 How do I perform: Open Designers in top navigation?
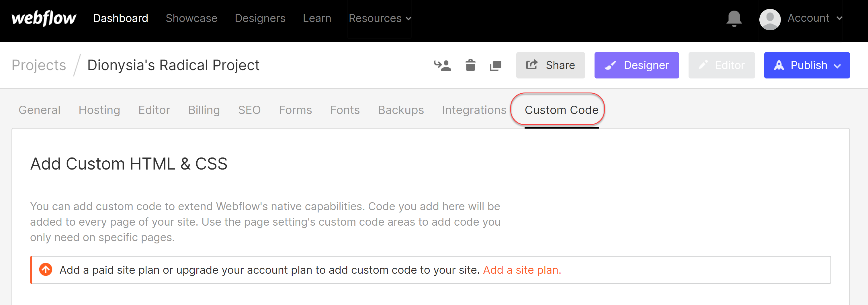[260, 18]
